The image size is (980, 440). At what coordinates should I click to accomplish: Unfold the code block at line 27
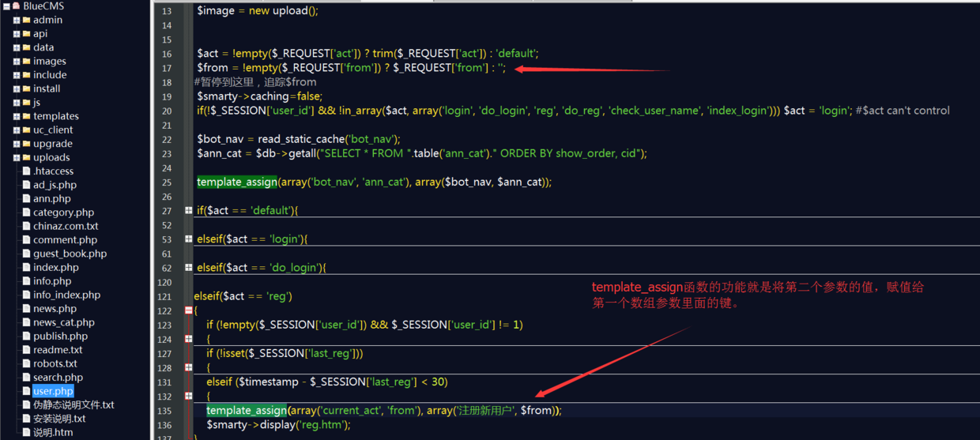click(x=189, y=211)
